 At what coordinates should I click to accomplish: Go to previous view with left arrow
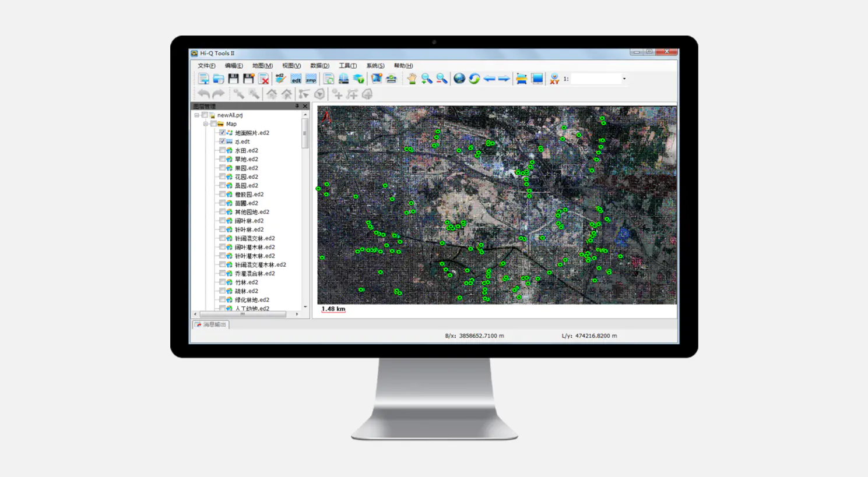click(x=489, y=79)
